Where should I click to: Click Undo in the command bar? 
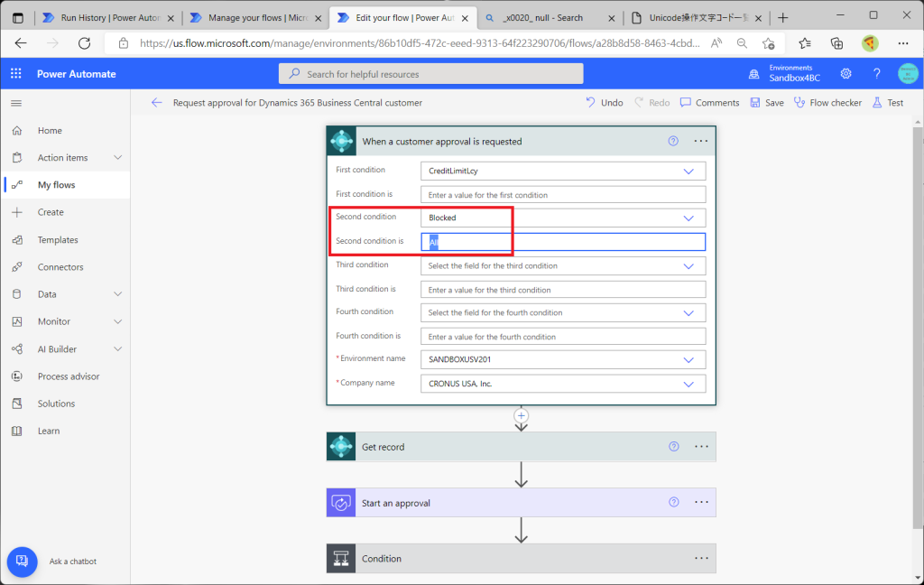[x=605, y=103]
